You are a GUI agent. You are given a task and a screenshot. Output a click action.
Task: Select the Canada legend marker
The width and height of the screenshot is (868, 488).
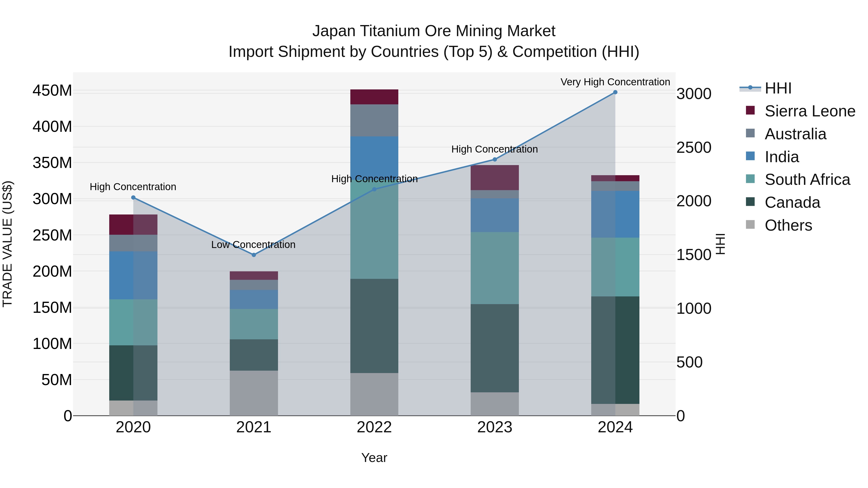point(750,202)
